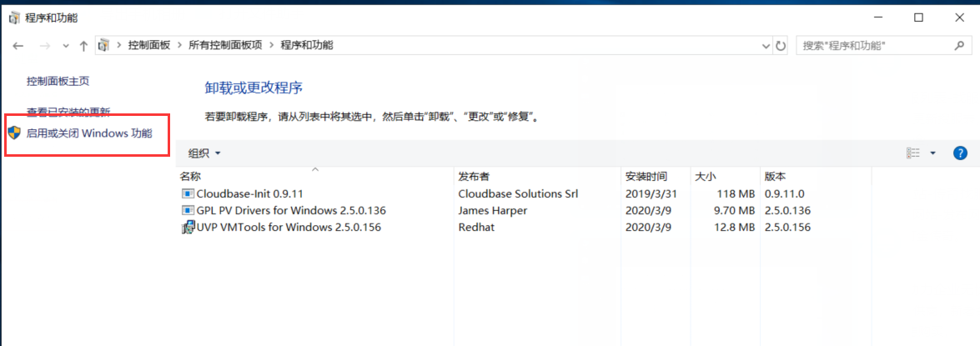Click the UVP VMTools program icon
The image size is (980, 346).
188,228
